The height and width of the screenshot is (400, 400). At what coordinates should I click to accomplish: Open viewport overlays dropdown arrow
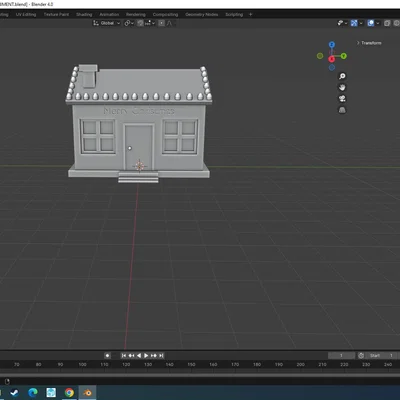[378, 23]
